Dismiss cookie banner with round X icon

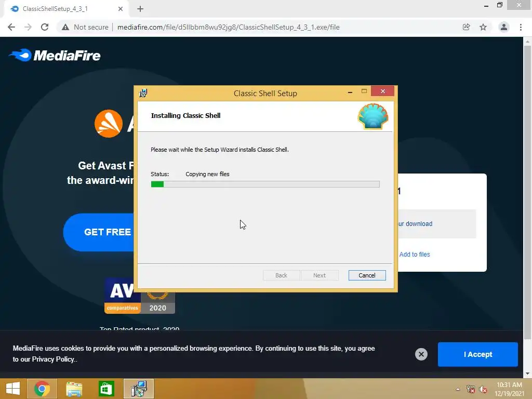click(x=421, y=354)
